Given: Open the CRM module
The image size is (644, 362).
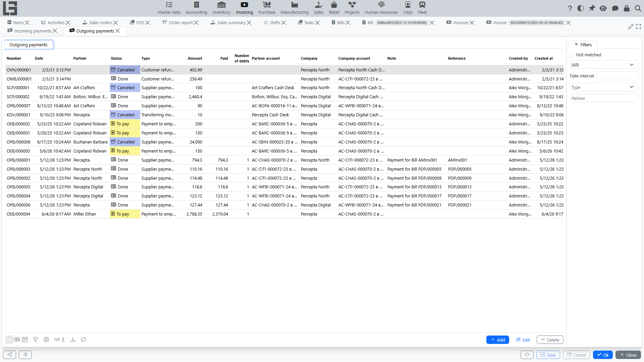Looking at the screenshot, I should click(x=408, y=8).
